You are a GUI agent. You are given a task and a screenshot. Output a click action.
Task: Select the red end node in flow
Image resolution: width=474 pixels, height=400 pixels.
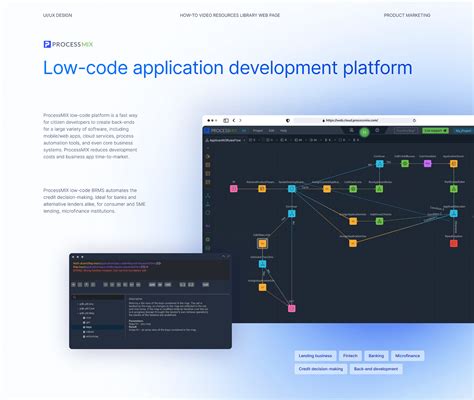pyautogui.click(x=454, y=243)
